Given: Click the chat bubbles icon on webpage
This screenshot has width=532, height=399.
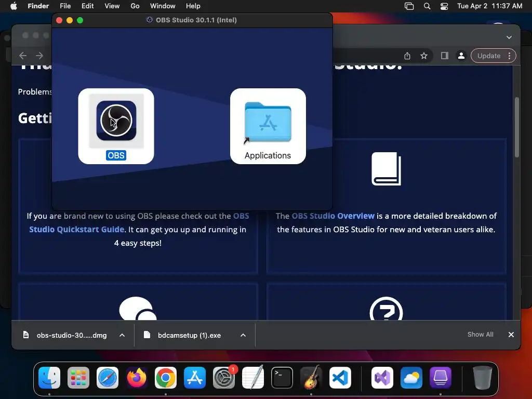Looking at the screenshot, I should click(x=138, y=309).
